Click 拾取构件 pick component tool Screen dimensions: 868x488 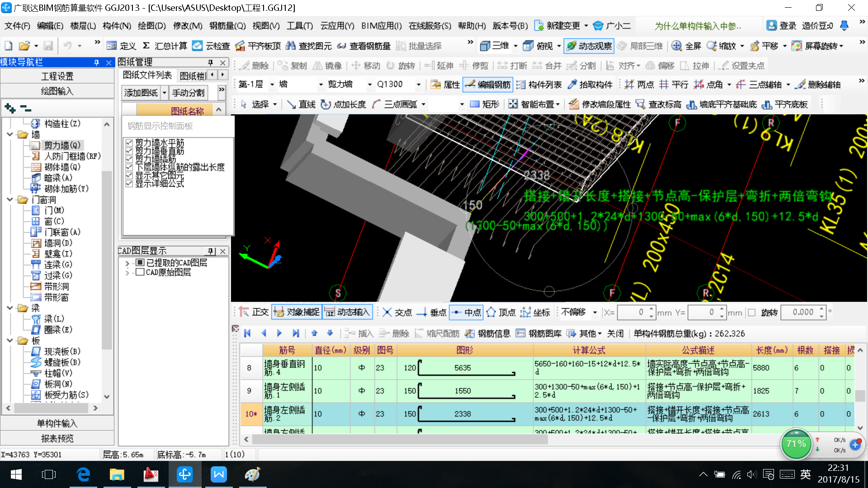(590, 84)
